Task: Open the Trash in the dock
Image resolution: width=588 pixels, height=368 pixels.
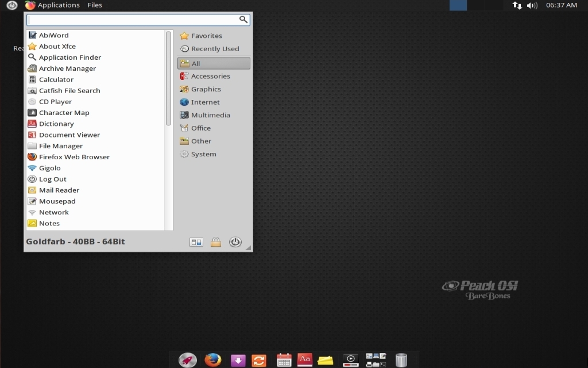Action: point(400,360)
